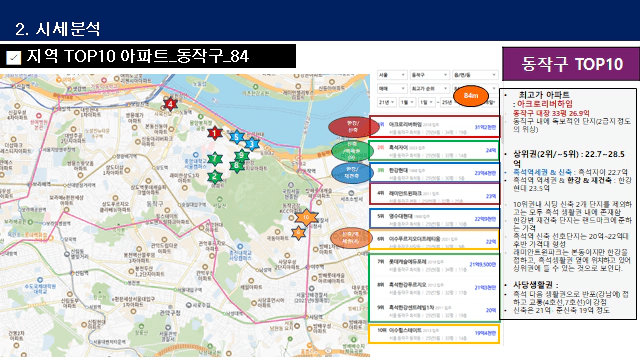640x360 pixels.
Task: Click orange star marker number 10
Action: (x=306, y=217)
